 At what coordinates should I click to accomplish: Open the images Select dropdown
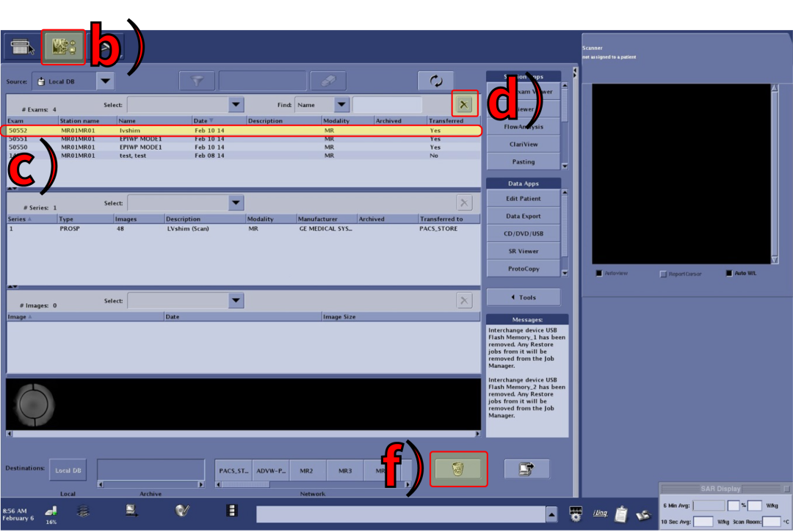(236, 301)
